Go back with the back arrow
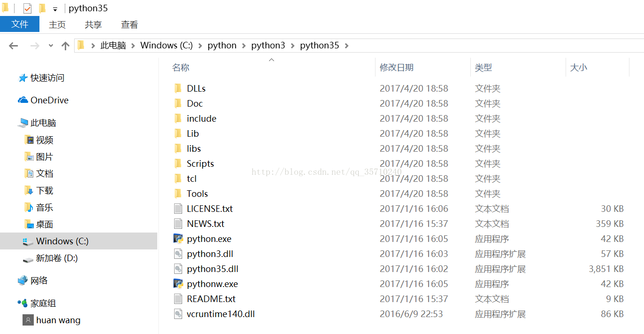 [x=13, y=46]
